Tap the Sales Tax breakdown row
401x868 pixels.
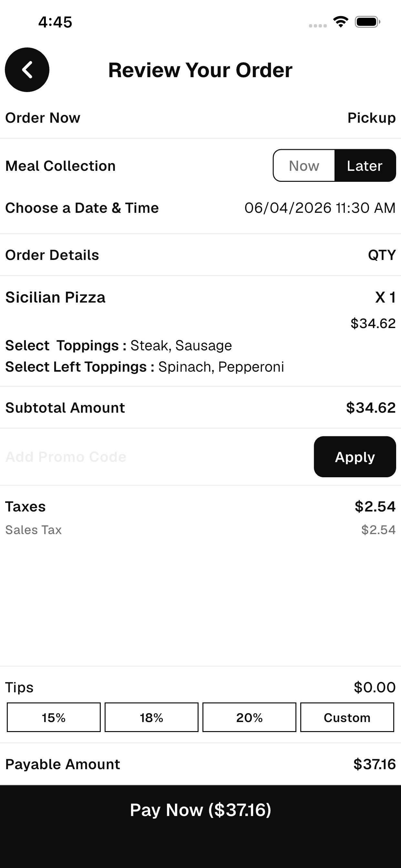[x=200, y=530]
